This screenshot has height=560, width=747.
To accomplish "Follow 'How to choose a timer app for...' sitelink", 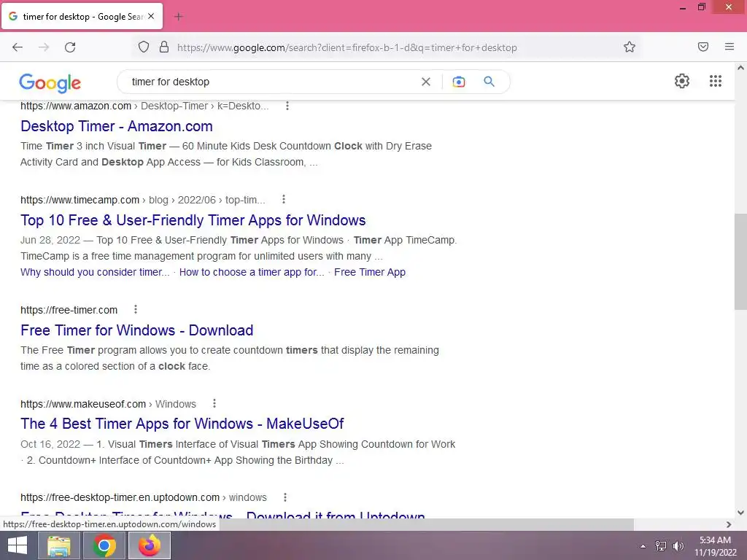I will tap(252, 272).
